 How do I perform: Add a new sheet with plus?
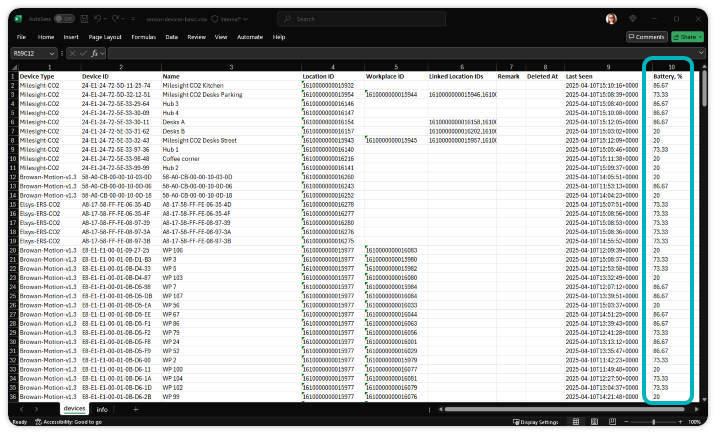pyautogui.click(x=136, y=409)
